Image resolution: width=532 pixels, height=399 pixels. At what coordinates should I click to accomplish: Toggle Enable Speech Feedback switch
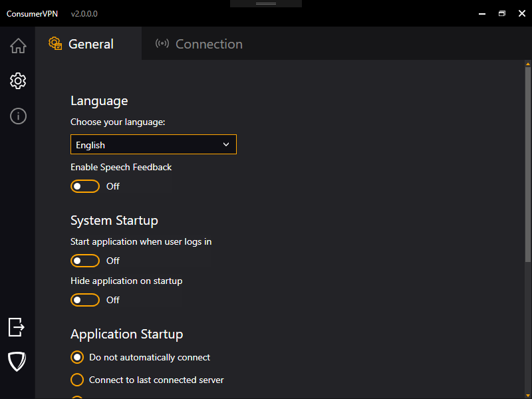click(85, 186)
